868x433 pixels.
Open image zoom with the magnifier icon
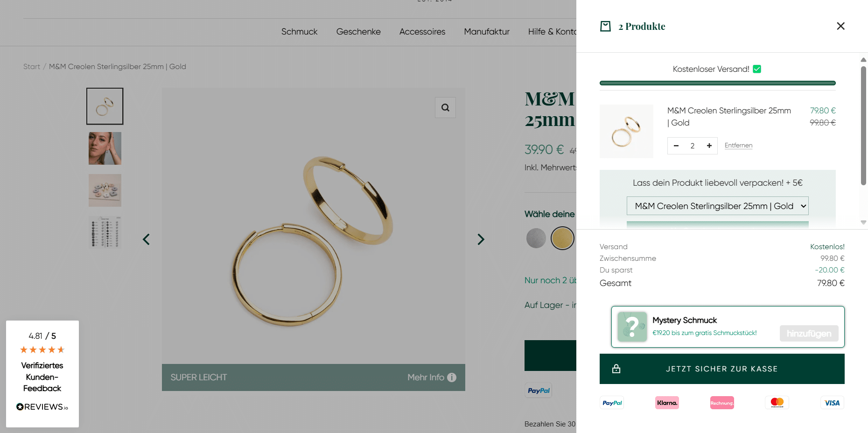445,108
